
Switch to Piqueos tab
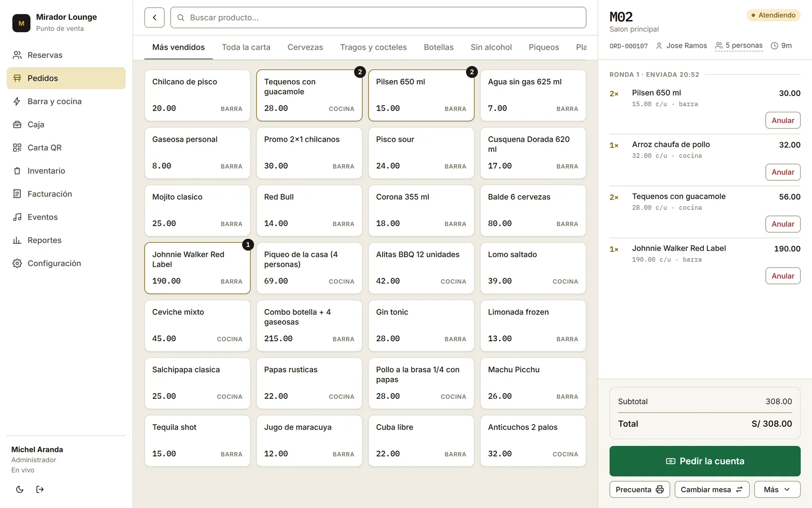544,47
